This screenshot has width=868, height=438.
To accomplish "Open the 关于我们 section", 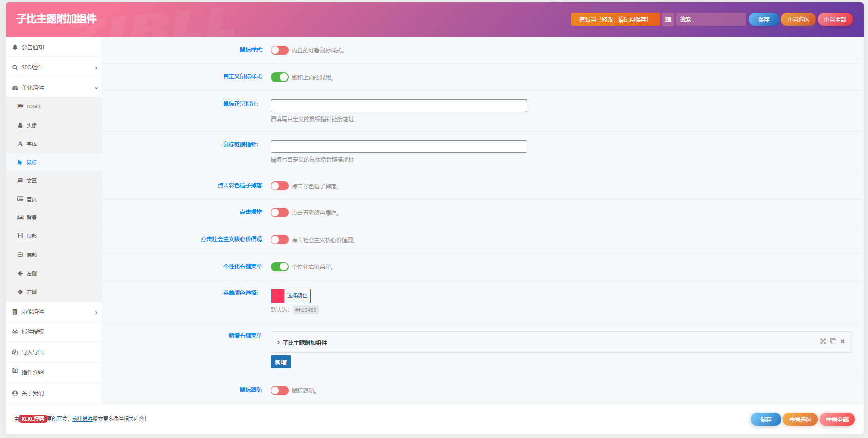I will [32, 393].
